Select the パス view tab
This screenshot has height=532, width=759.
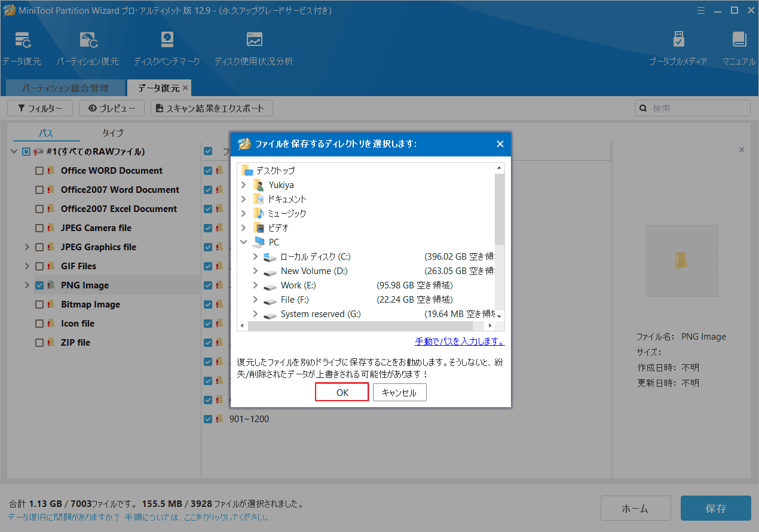[46, 133]
